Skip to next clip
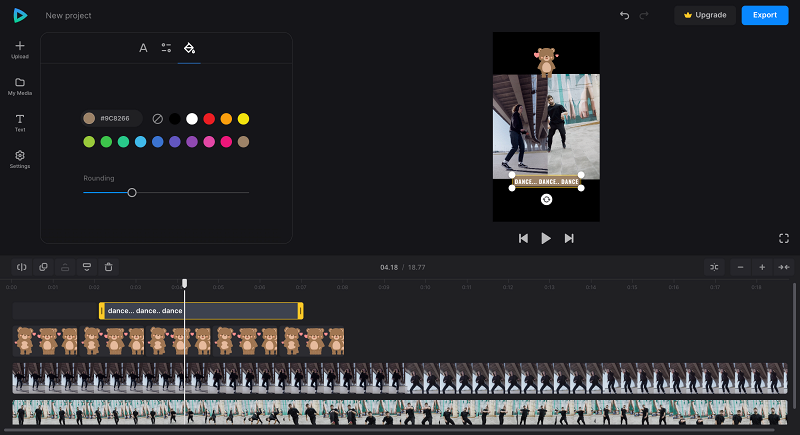Image resolution: width=800 pixels, height=435 pixels. (x=569, y=238)
